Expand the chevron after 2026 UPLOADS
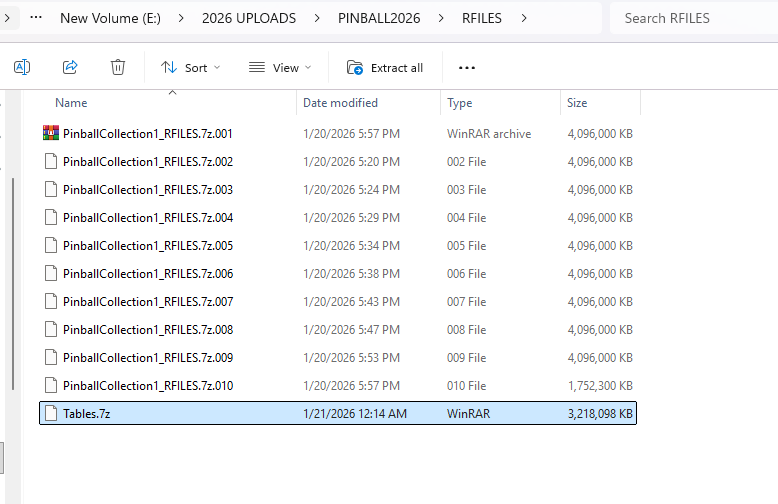 click(x=317, y=18)
